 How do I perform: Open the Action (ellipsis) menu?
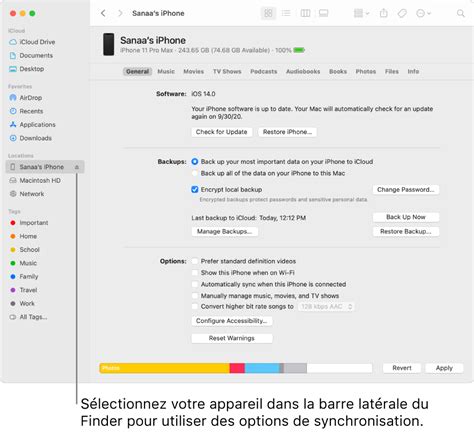click(423, 13)
